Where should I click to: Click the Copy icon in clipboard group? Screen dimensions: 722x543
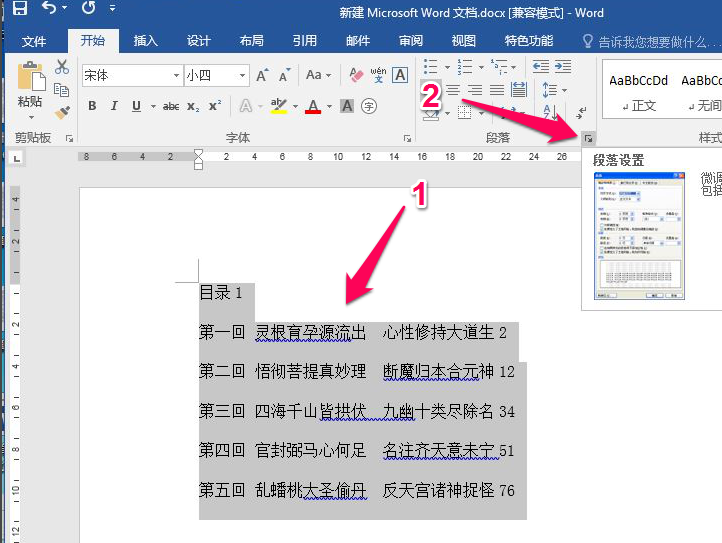point(62,90)
